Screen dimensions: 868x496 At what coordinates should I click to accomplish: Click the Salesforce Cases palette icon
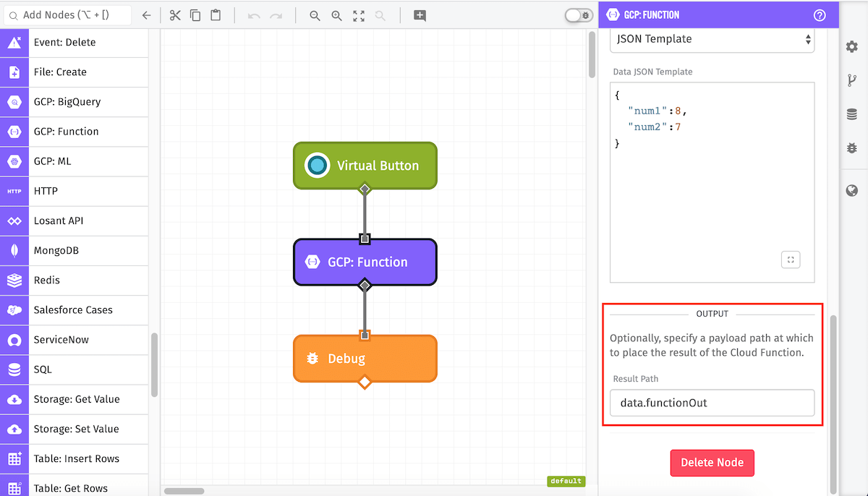[14, 310]
